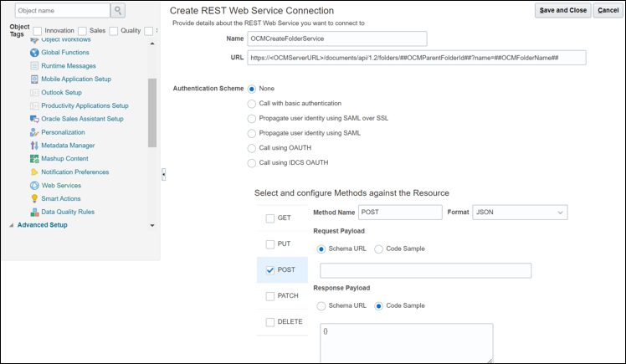Image resolution: width=626 pixels, height=364 pixels.
Task: Click the Save and Close button
Action: point(562,10)
